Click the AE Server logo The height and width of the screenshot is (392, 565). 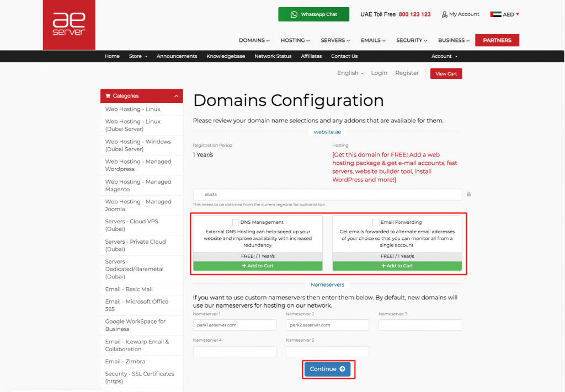click(69, 24)
